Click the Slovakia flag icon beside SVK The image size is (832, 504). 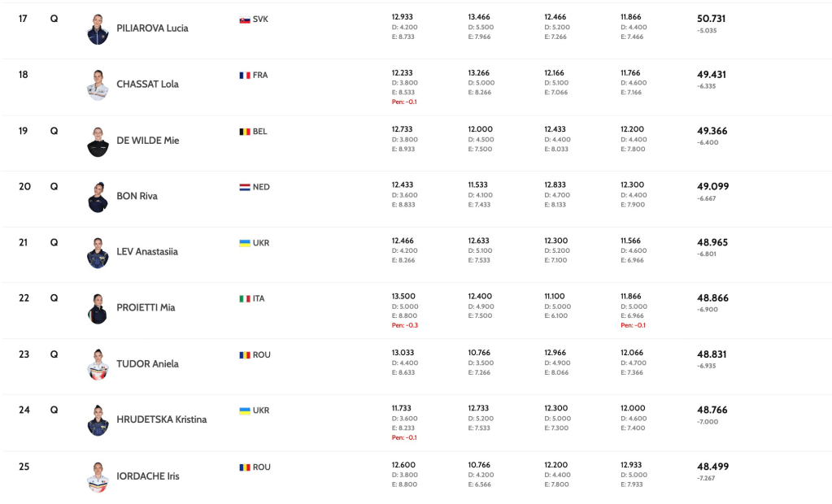244,20
